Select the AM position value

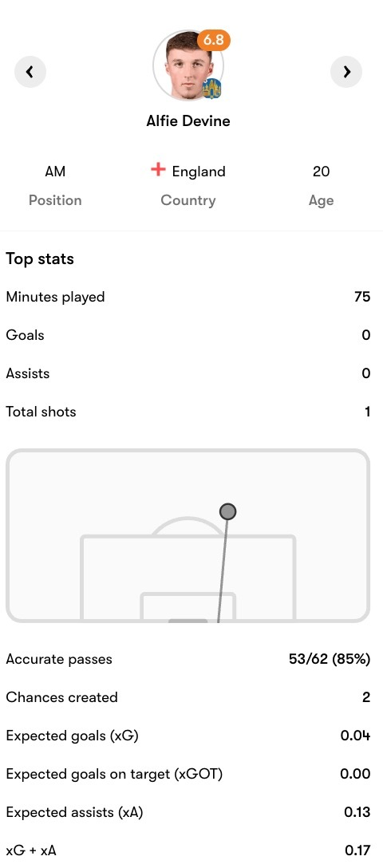point(55,172)
